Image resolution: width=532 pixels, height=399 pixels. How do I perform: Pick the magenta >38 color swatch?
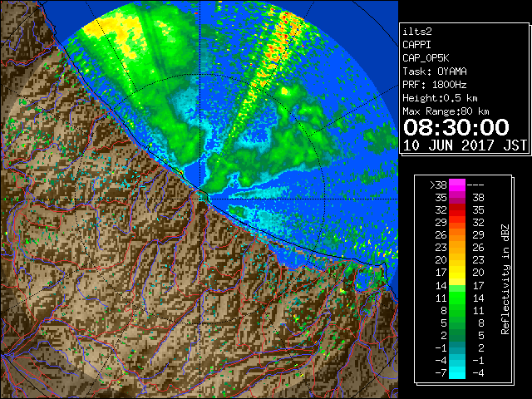(x=457, y=185)
